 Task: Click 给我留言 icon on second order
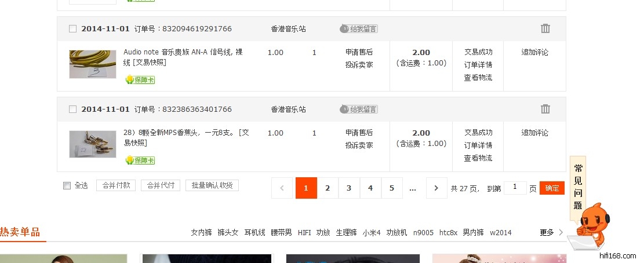coord(359,109)
